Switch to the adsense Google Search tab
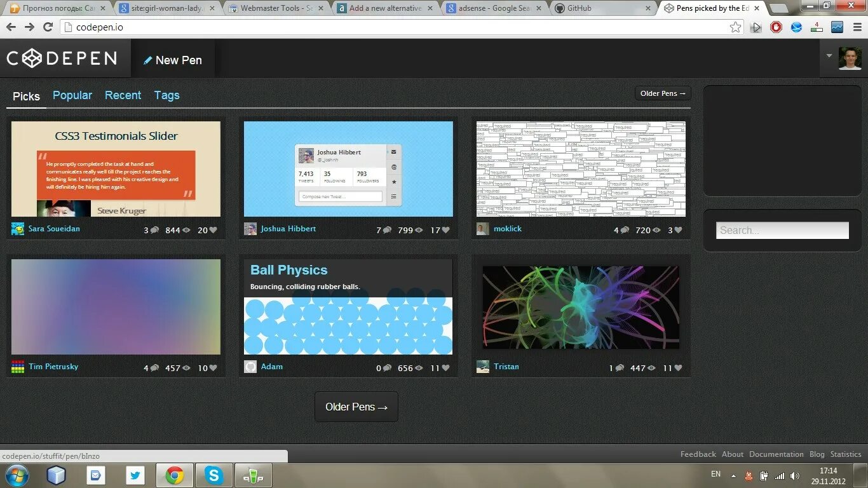Screen dimensions: 868x488 click(x=494, y=8)
